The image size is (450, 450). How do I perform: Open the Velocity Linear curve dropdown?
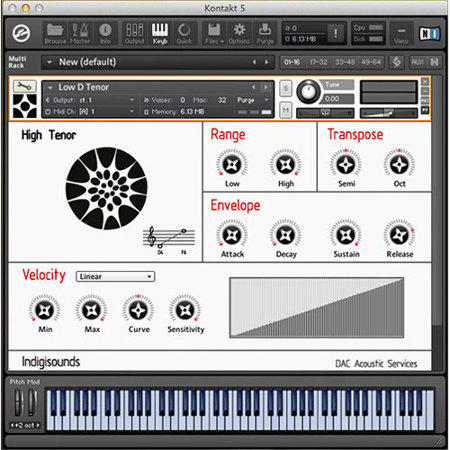click(x=115, y=276)
